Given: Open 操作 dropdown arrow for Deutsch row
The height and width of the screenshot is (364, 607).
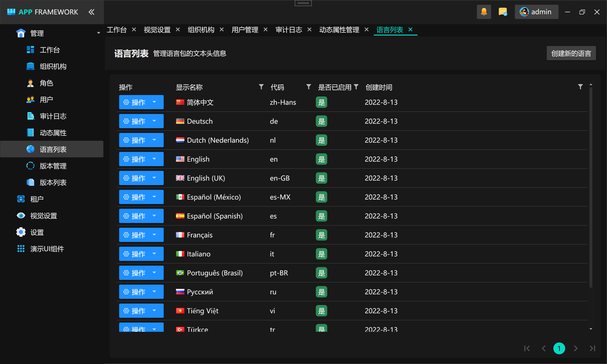Looking at the screenshot, I should tap(154, 121).
